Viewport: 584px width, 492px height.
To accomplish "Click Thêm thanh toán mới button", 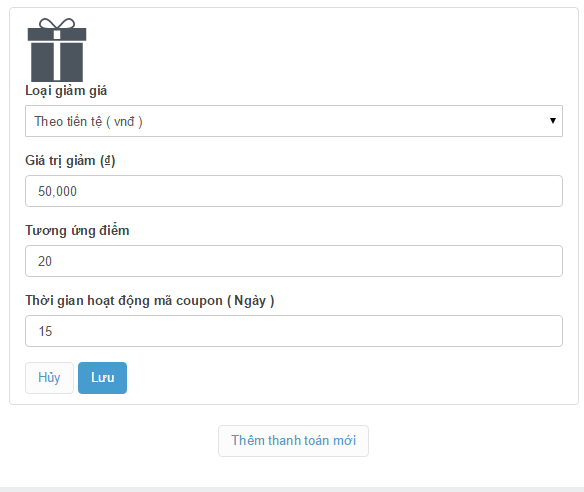I will tap(293, 441).
